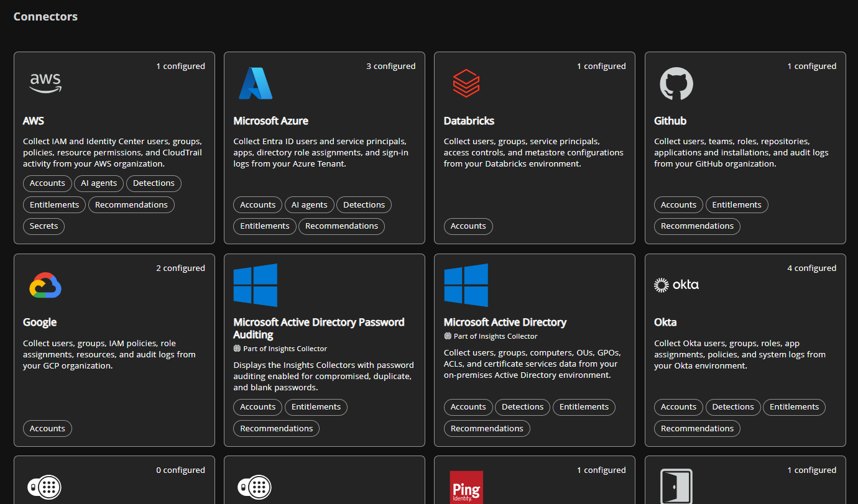The width and height of the screenshot is (858, 504).
Task: Click the AWS logo icon
Action: click(x=46, y=83)
